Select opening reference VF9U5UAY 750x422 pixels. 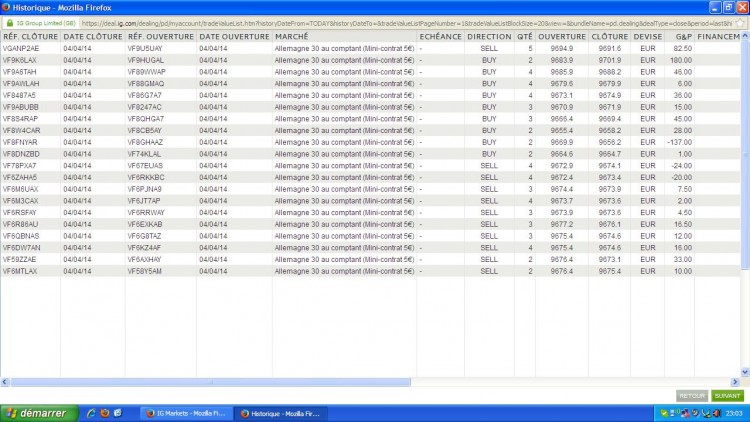click(145, 48)
